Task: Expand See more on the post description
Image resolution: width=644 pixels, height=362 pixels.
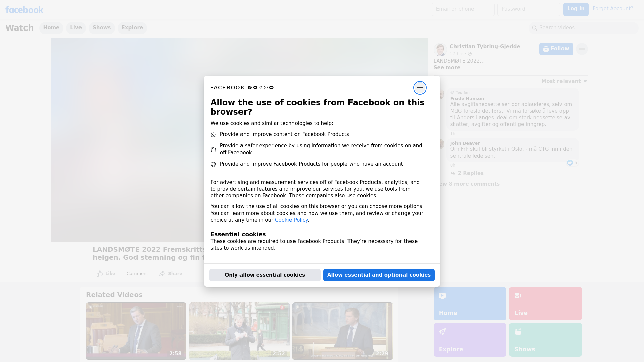Action: point(447,68)
